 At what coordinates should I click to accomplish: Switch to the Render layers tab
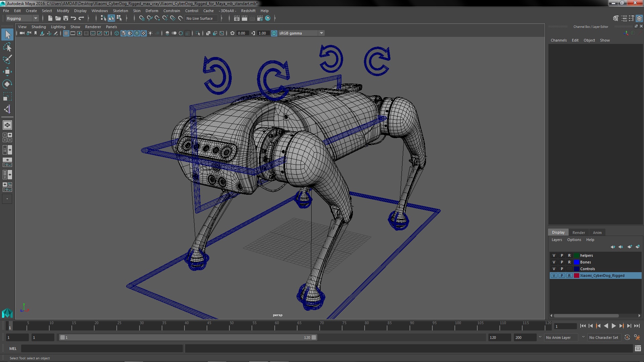pos(579,233)
